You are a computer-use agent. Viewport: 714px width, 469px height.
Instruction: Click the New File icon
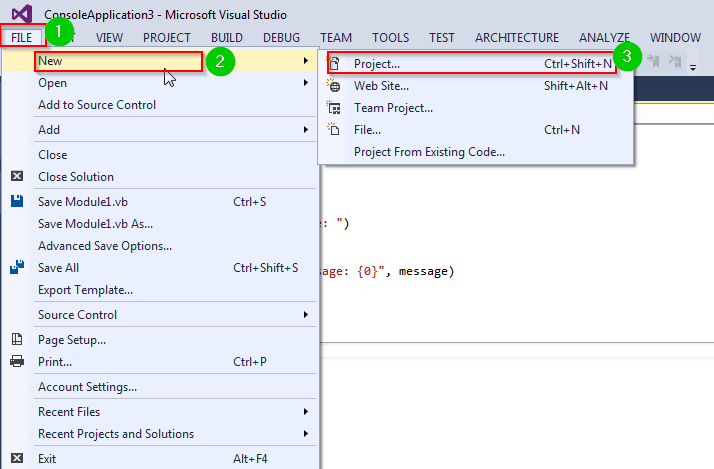(x=335, y=129)
